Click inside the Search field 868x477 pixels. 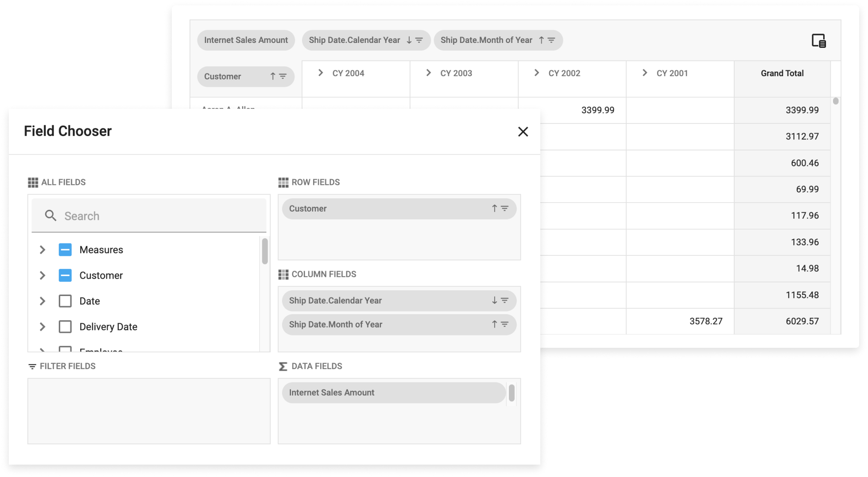[x=133, y=215]
